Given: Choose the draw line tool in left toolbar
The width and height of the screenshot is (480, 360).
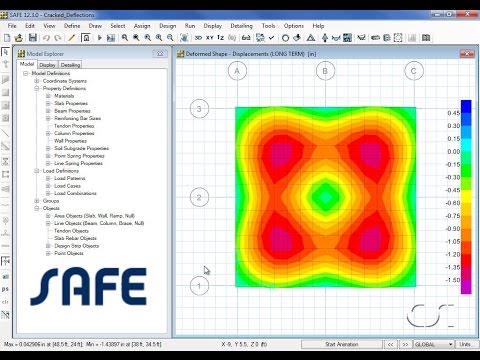Looking at the screenshot, I should pyautogui.click(x=5, y=133).
